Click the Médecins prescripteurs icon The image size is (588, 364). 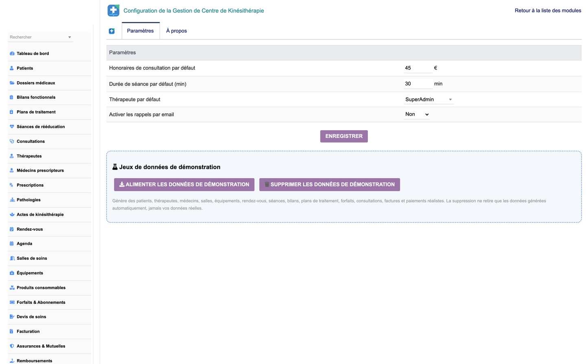12,171
